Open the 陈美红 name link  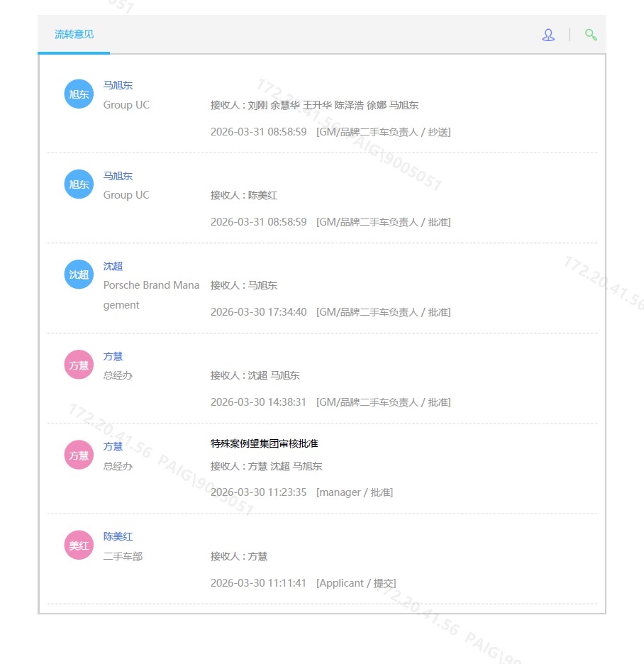pos(118,536)
